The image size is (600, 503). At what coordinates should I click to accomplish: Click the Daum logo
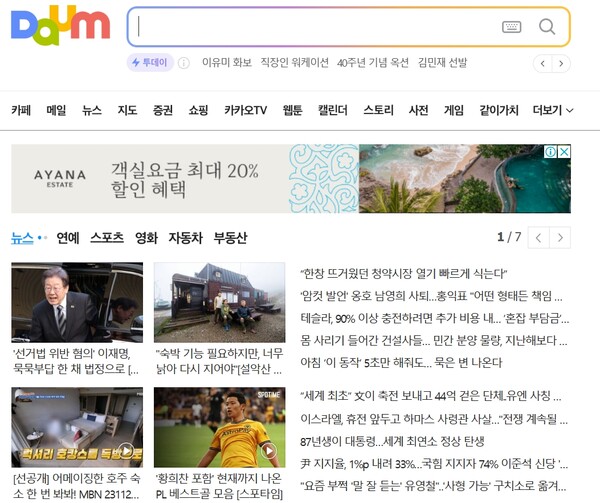tap(60, 26)
